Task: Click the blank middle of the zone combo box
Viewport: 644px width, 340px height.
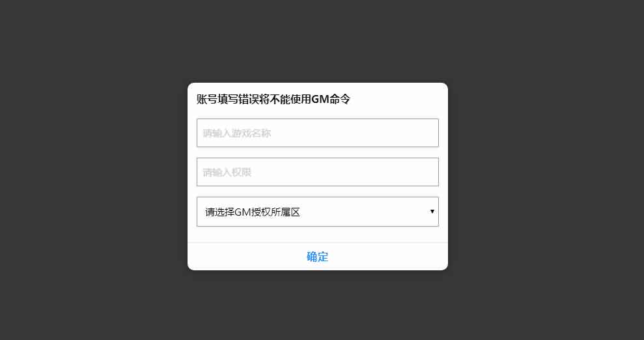Action: [365, 212]
